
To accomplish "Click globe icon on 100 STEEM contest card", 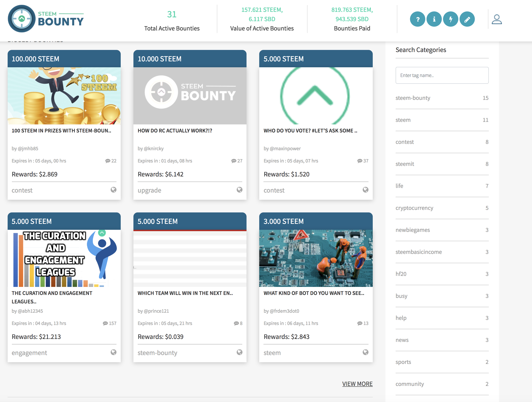I will 114,190.
